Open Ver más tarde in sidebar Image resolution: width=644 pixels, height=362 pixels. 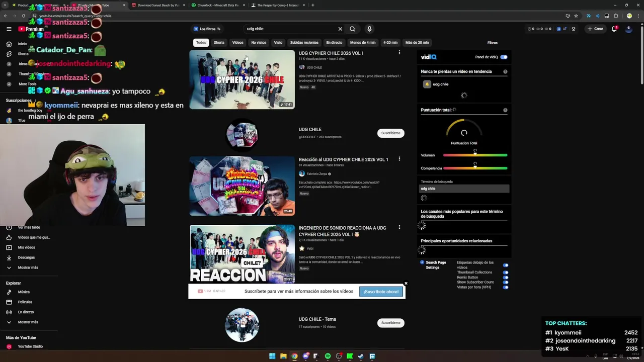coord(29,227)
